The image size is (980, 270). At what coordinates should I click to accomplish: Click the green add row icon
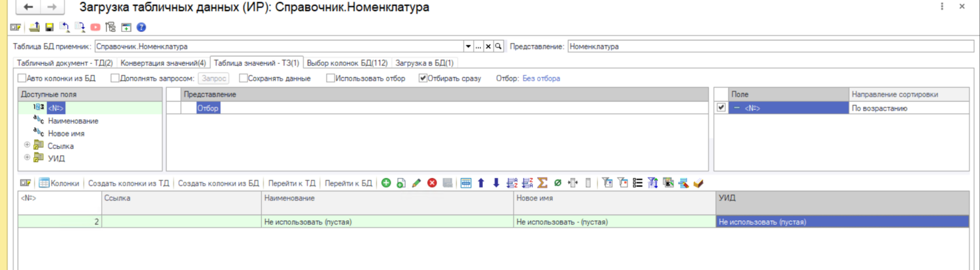pos(386,183)
